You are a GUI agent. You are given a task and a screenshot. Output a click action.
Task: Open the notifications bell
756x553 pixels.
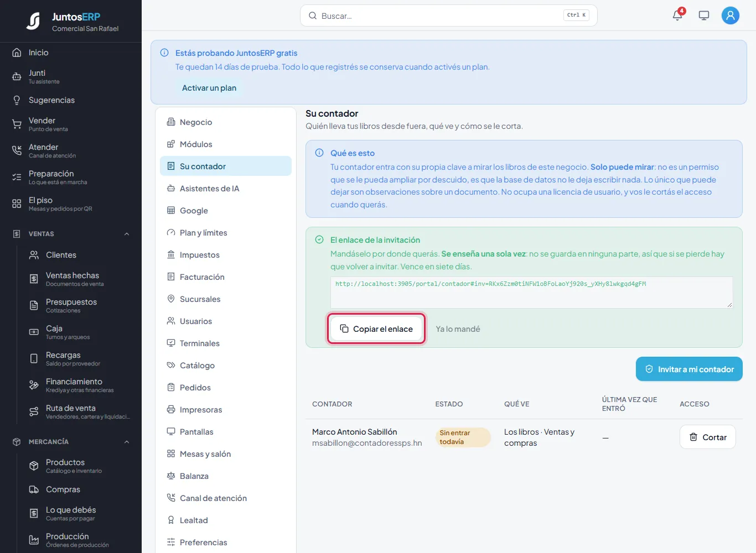pyautogui.click(x=677, y=15)
